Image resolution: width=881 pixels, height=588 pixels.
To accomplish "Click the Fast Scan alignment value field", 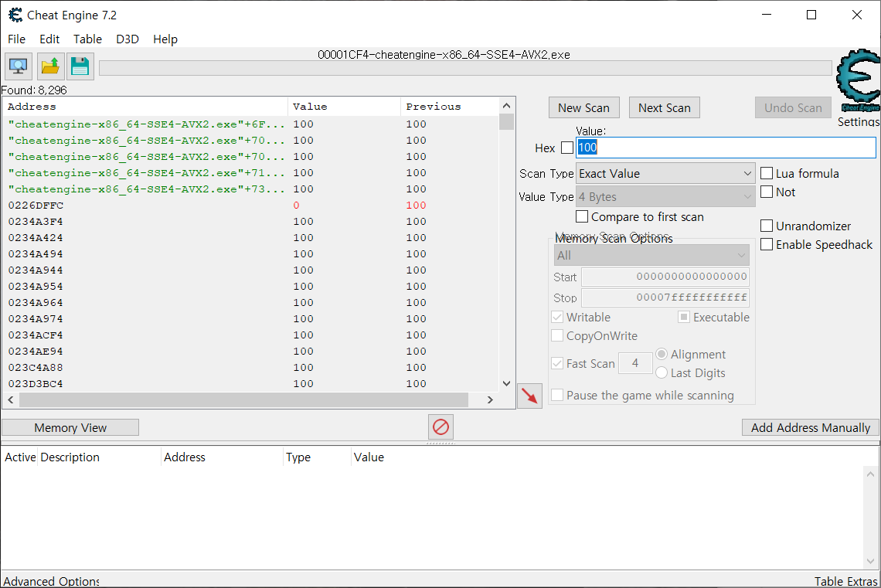I will point(635,363).
